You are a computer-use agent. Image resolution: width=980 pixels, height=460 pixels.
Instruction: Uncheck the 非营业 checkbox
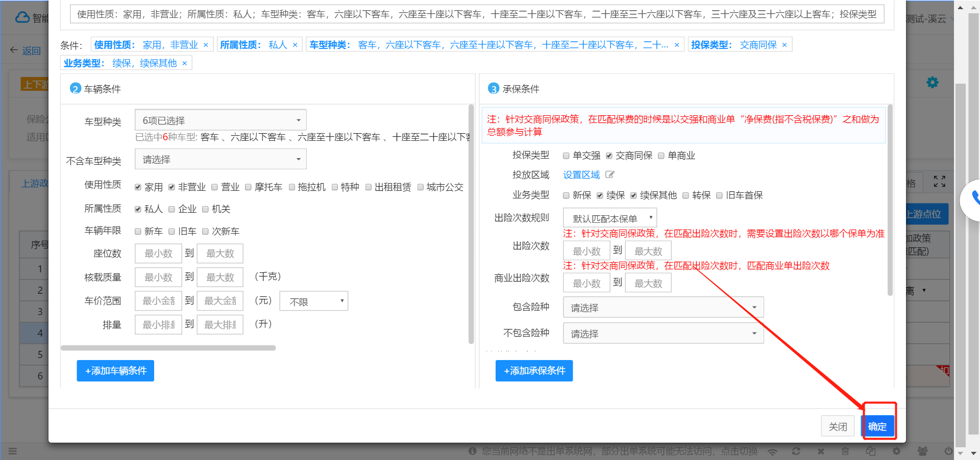pyautogui.click(x=171, y=187)
